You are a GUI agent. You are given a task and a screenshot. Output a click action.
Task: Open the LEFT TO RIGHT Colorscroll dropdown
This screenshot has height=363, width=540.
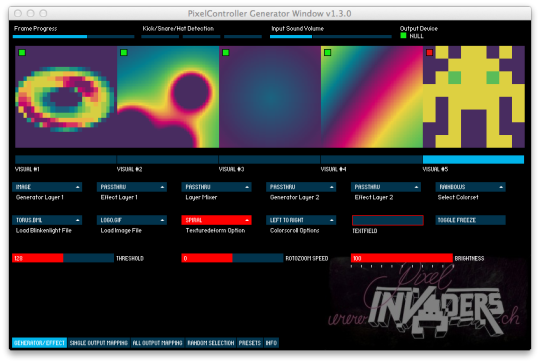[x=301, y=220]
